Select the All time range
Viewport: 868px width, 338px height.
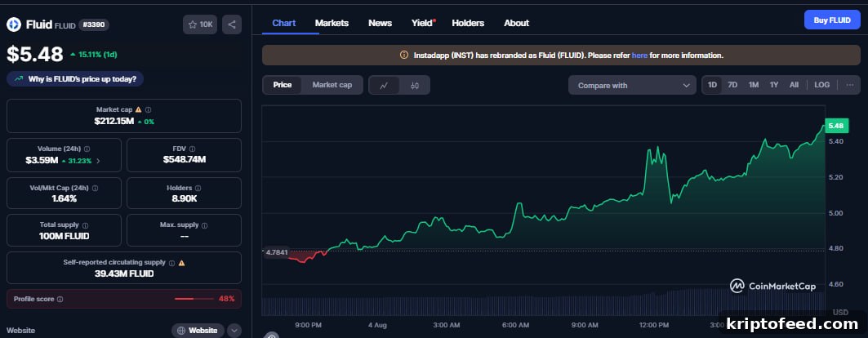click(x=794, y=85)
